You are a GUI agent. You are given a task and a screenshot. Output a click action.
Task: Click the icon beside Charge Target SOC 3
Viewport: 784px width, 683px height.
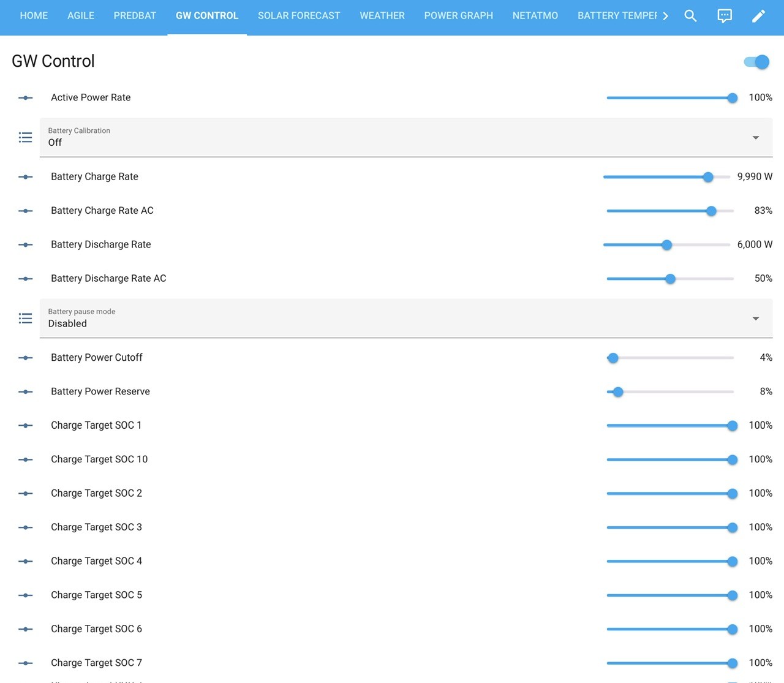tap(25, 527)
